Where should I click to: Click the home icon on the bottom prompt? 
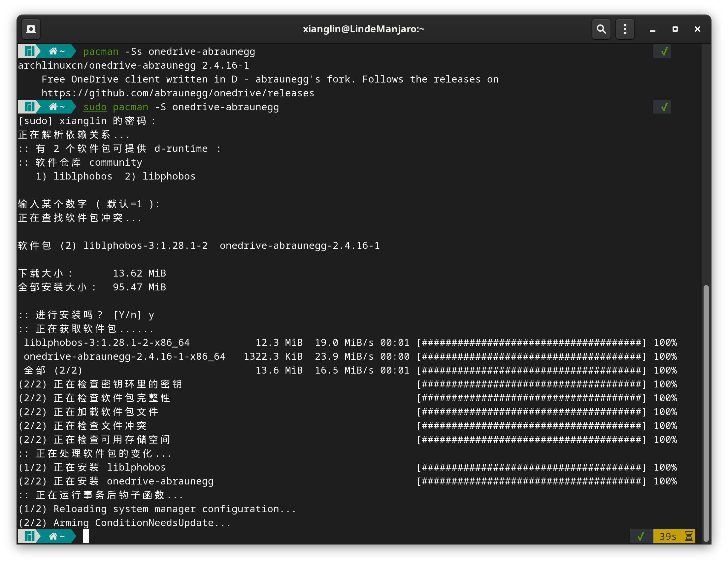(x=53, y=536)
